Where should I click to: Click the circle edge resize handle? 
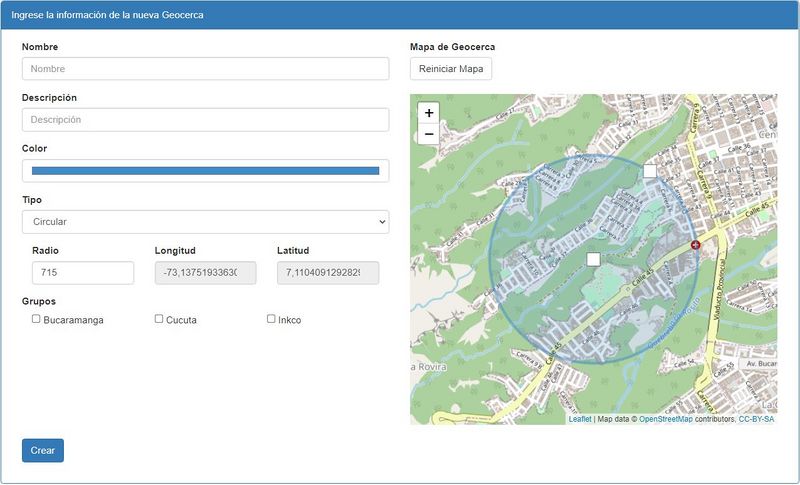pyautogui.click(x=650, y=171)
